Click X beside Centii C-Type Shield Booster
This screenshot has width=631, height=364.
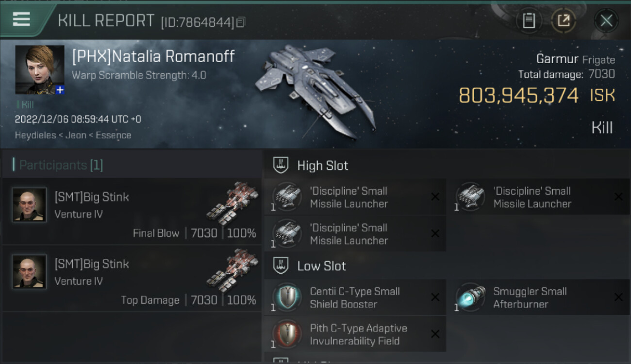pos(435,297)
